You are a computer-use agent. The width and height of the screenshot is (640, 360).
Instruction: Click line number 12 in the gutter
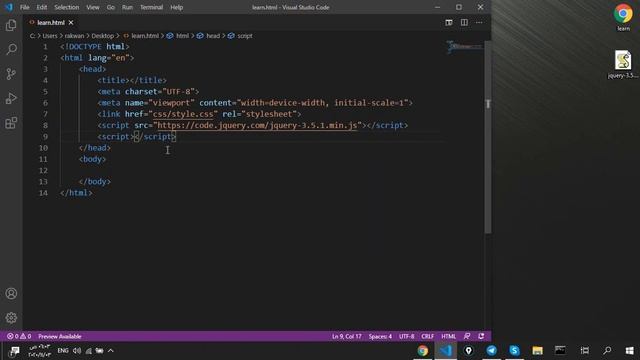click(43, 170)
